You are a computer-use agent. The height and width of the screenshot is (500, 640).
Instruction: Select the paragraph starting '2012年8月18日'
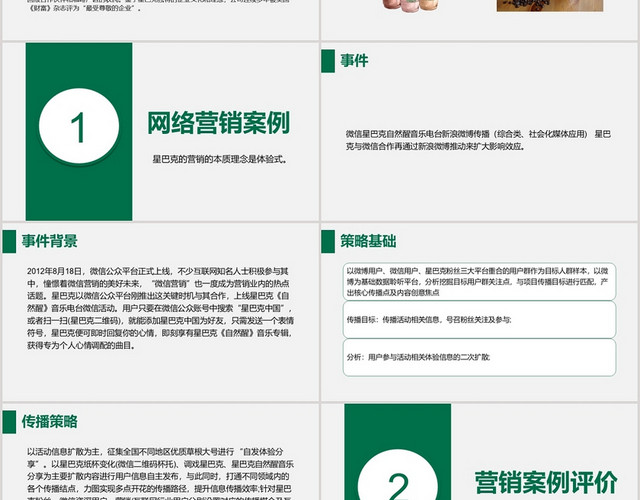[160, 308]
